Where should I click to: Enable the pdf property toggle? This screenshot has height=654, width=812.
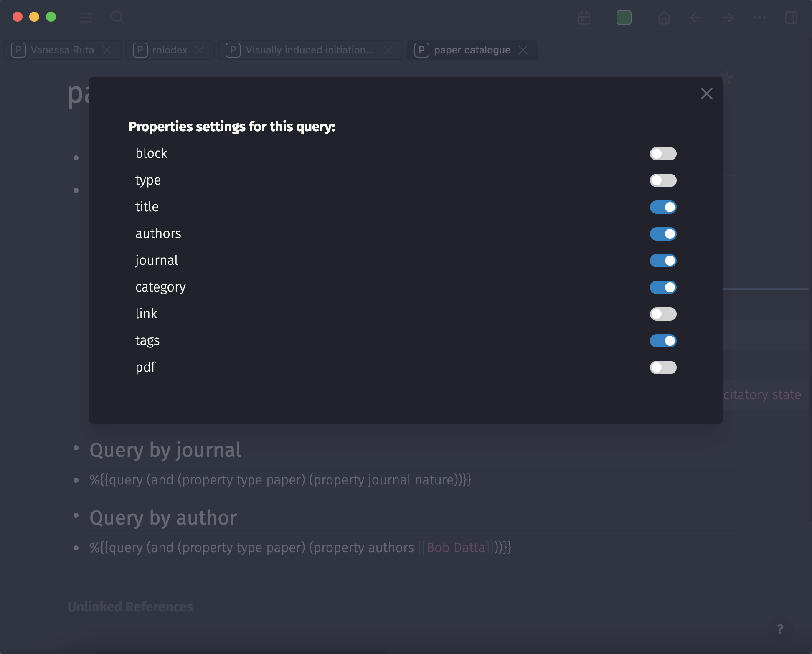click(x=663, y=368)
